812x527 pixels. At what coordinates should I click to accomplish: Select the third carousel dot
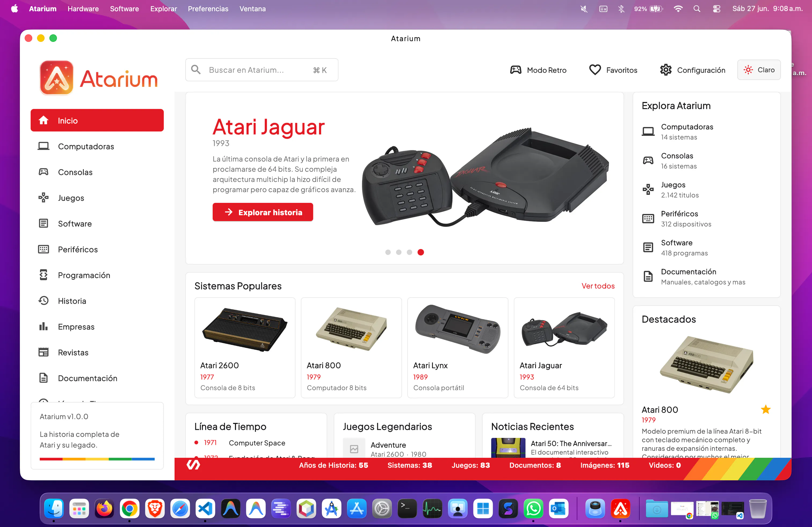point(409,252)
